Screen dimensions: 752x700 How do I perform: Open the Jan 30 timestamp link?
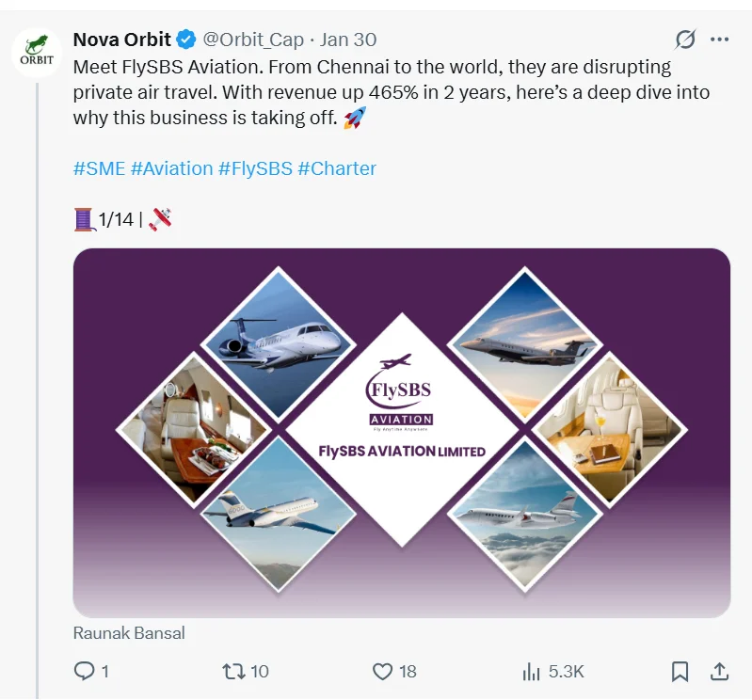[x=348, y=40]
